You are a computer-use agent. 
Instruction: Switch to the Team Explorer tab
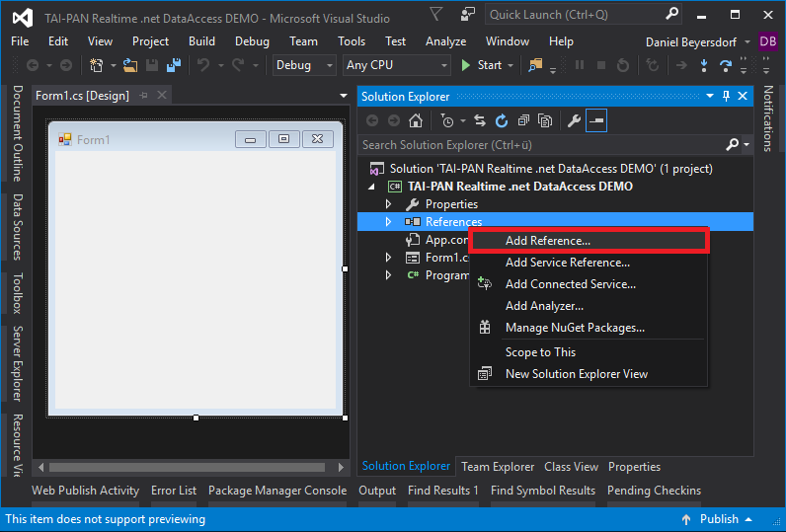(x=498, y=467)
